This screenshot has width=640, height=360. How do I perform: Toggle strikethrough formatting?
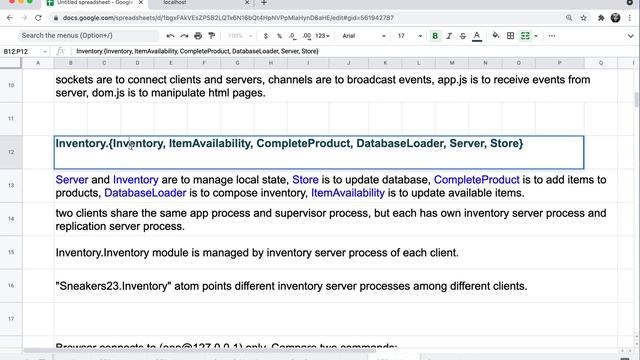pos(462,36)
